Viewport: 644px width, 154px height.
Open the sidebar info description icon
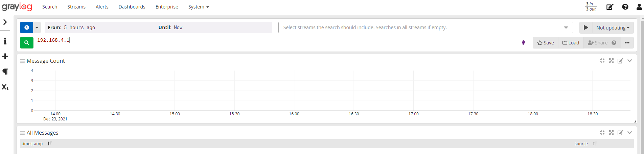click(5, 41)
